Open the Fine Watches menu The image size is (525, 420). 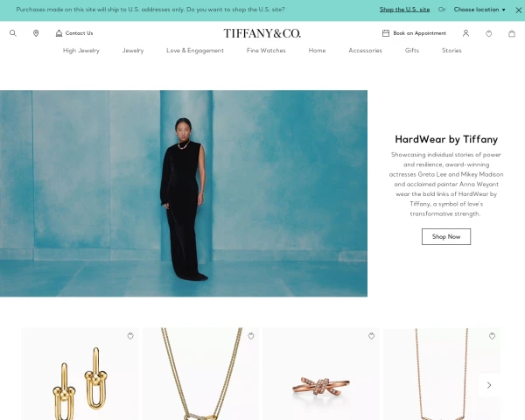point(266,50)
